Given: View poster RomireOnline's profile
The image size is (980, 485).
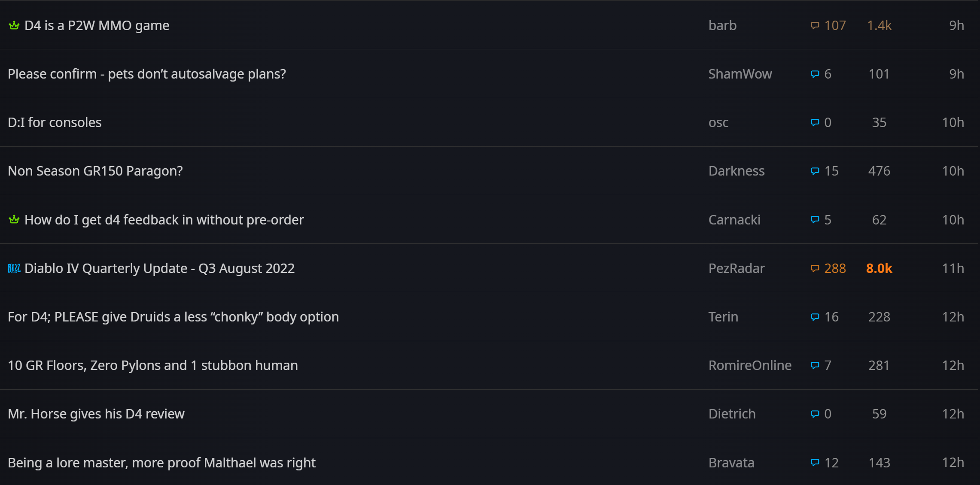Looking at the screenshot, I should click(x=750, y=366).
